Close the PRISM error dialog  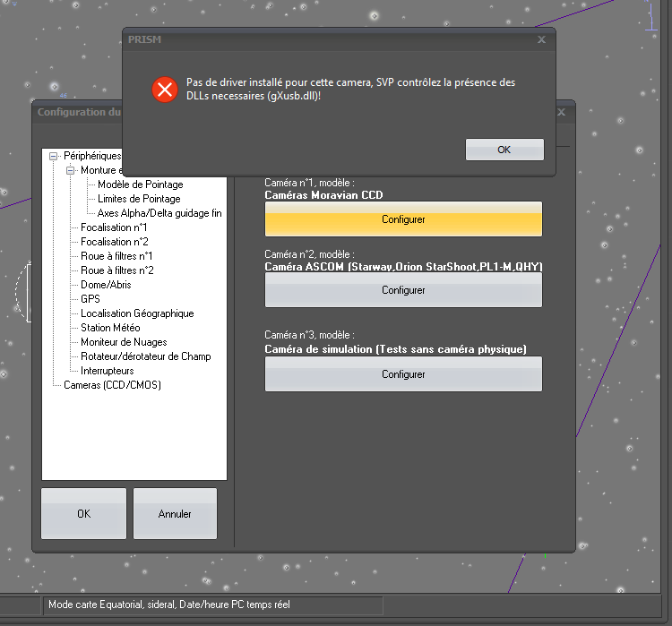pos(541,39)
